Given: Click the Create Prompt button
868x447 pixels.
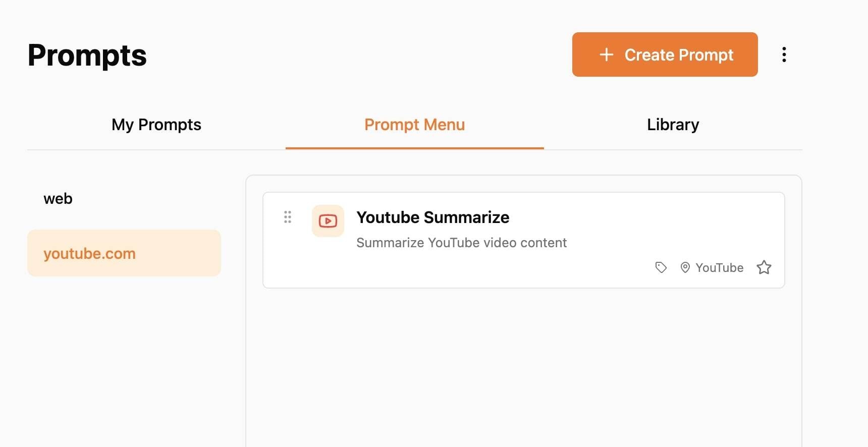Looking at the screenshot, I should point(665,54).
